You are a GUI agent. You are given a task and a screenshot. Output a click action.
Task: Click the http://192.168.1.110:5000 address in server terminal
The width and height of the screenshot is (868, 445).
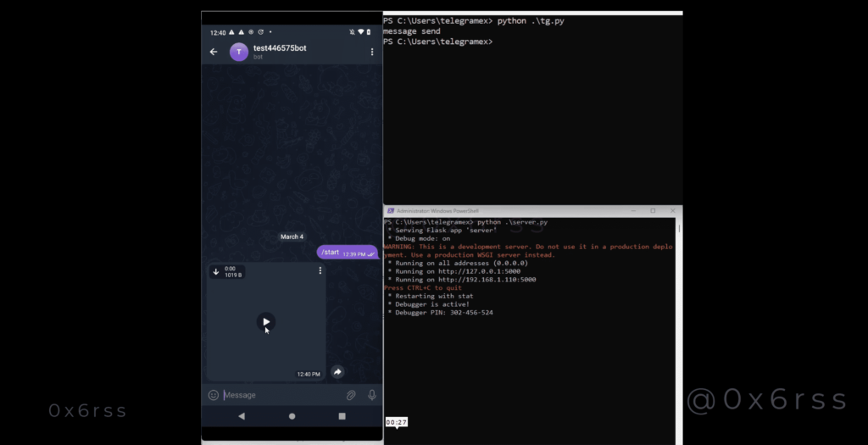coord(487,280)
